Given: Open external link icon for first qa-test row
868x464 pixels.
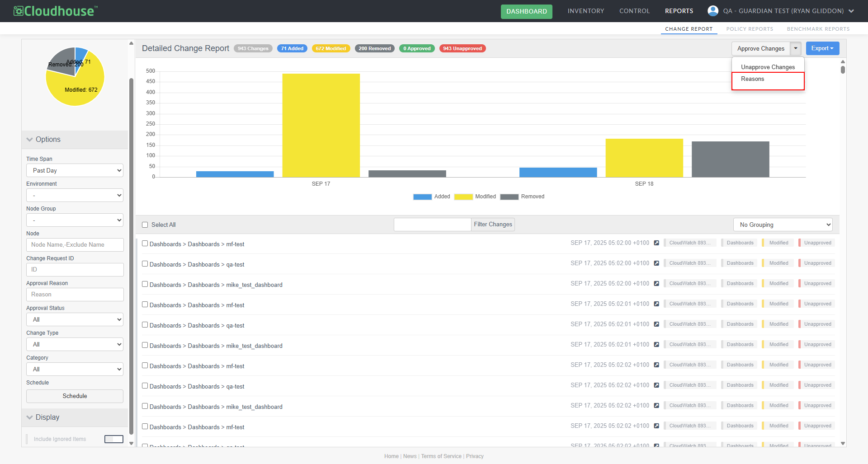Looking at the screenshot, I should pos(656,263).
